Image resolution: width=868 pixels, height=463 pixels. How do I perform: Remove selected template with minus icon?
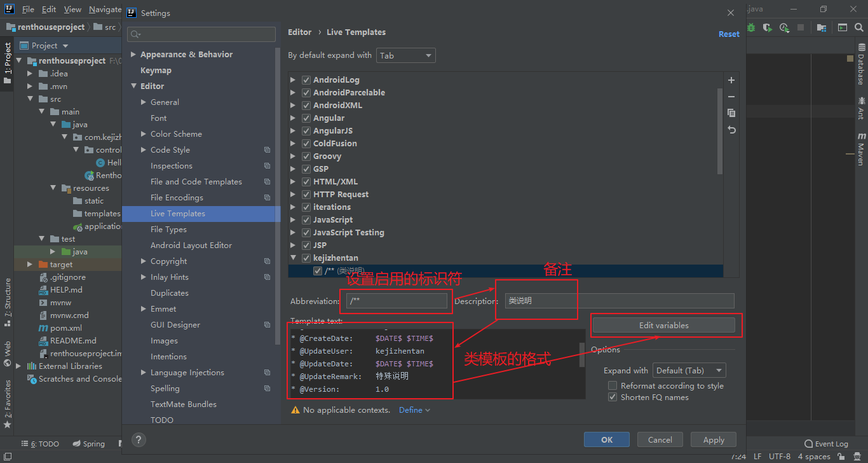pyautogui.click(x=731, y=97)
